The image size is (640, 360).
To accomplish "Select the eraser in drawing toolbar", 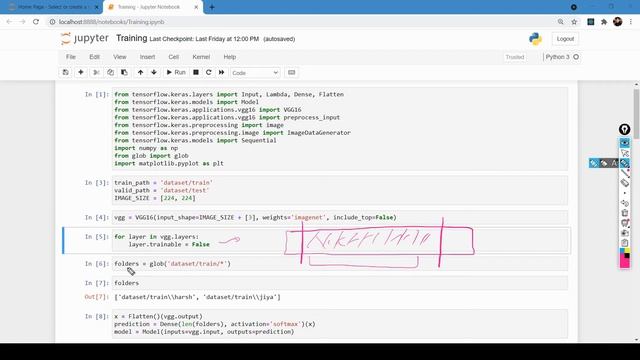I will click(624, 183).
